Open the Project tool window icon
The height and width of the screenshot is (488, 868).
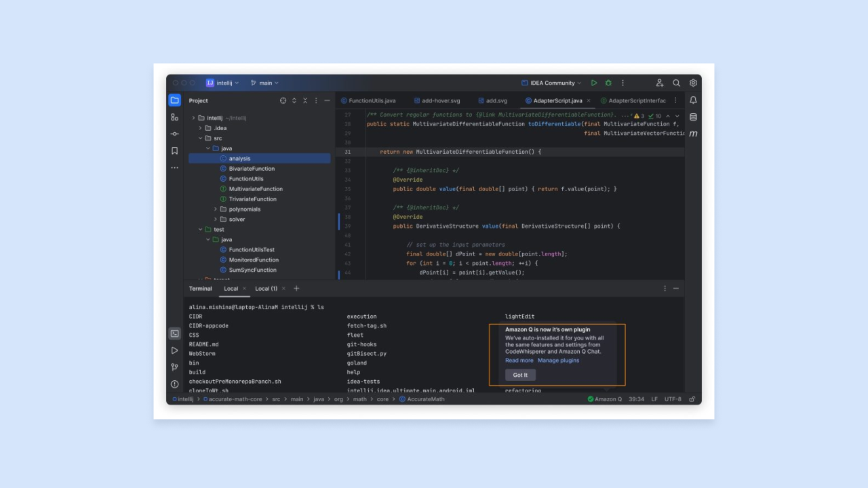(x=175, y=100)
